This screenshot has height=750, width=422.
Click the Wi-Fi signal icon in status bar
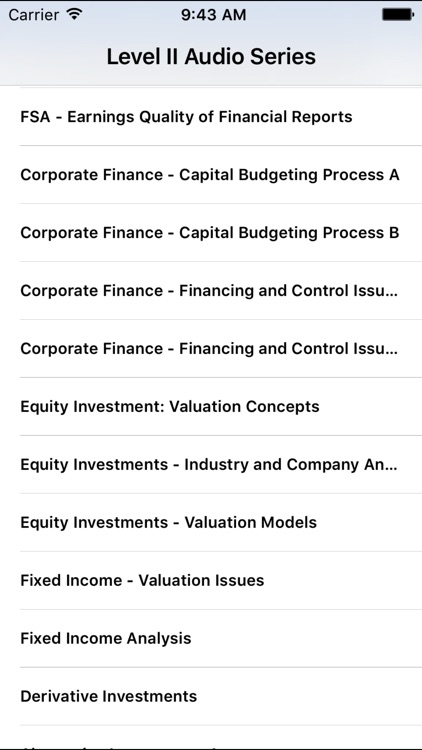74,14
